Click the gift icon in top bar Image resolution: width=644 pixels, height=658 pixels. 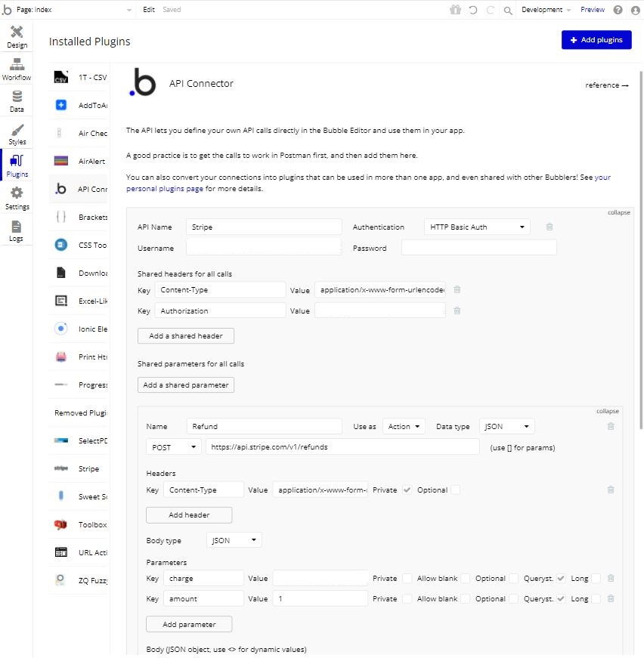[x=456, y=10]
